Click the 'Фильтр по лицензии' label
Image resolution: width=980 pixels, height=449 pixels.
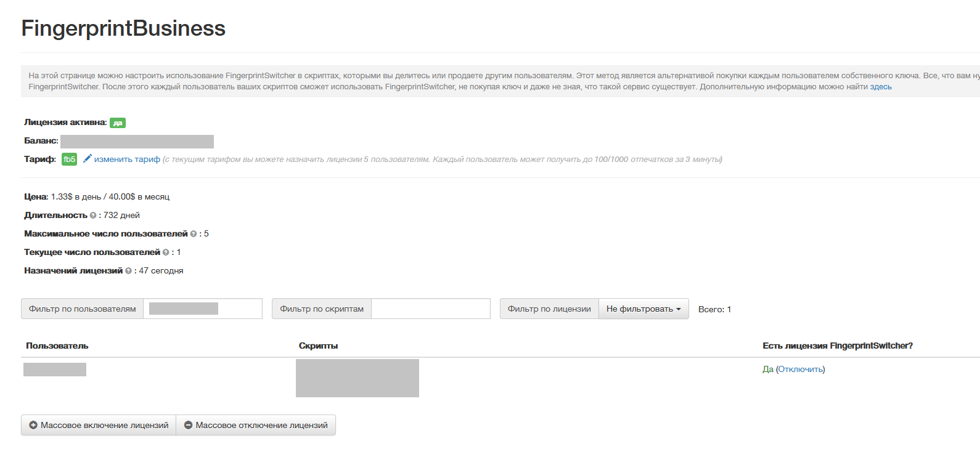pyautogui.click(x=549, y=309)
